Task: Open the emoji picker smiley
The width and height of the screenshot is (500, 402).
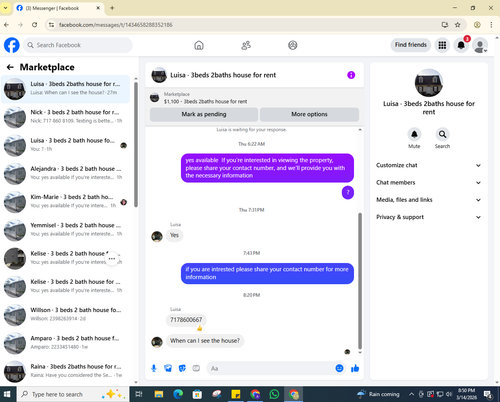Action: click(339, 368)
